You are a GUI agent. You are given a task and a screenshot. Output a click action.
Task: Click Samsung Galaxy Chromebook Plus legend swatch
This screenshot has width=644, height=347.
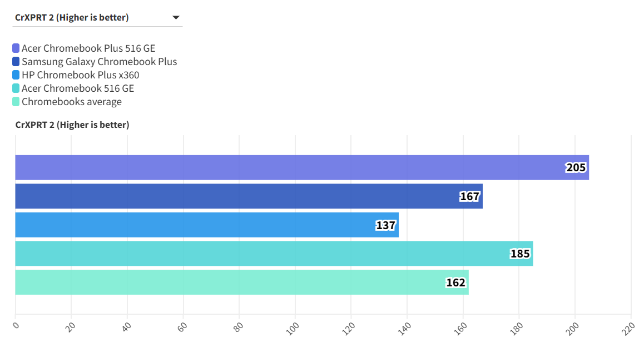tap(16, 62)
